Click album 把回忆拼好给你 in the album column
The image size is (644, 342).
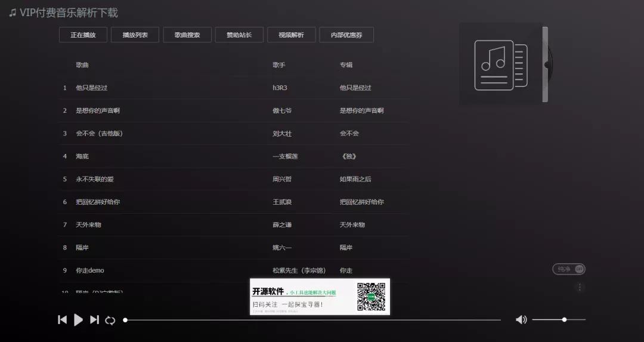pos(361,202)
